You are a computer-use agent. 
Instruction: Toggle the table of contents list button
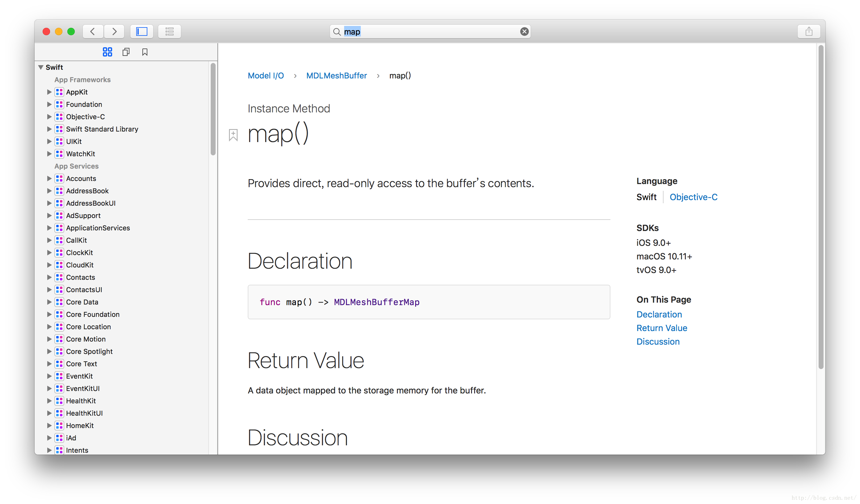click(x=169, y=31)
